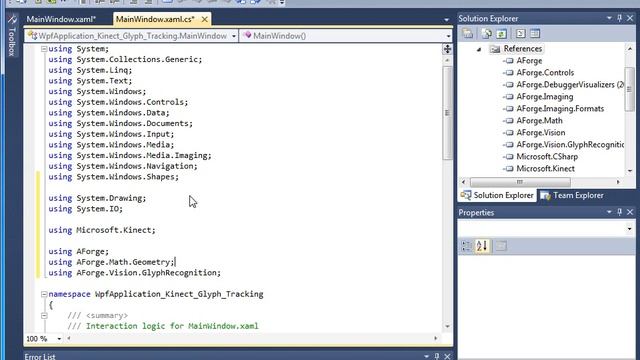Select the Microsoft.Kinect reference
Image resolution: width=640 pixels, height=360 pixels.
[545, 169]
